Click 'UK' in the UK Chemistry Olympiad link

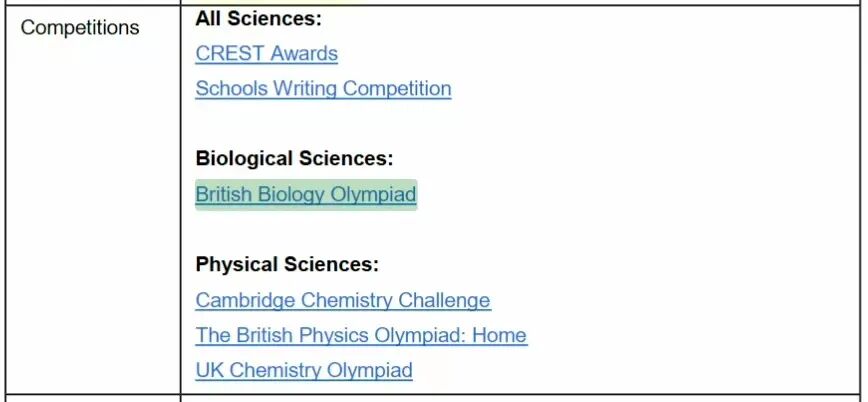tap(209, 370)
